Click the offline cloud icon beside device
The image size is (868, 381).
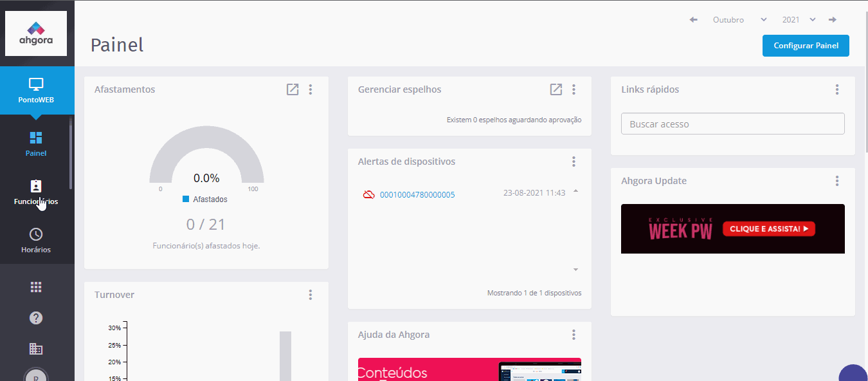click(x=368, y=194)
